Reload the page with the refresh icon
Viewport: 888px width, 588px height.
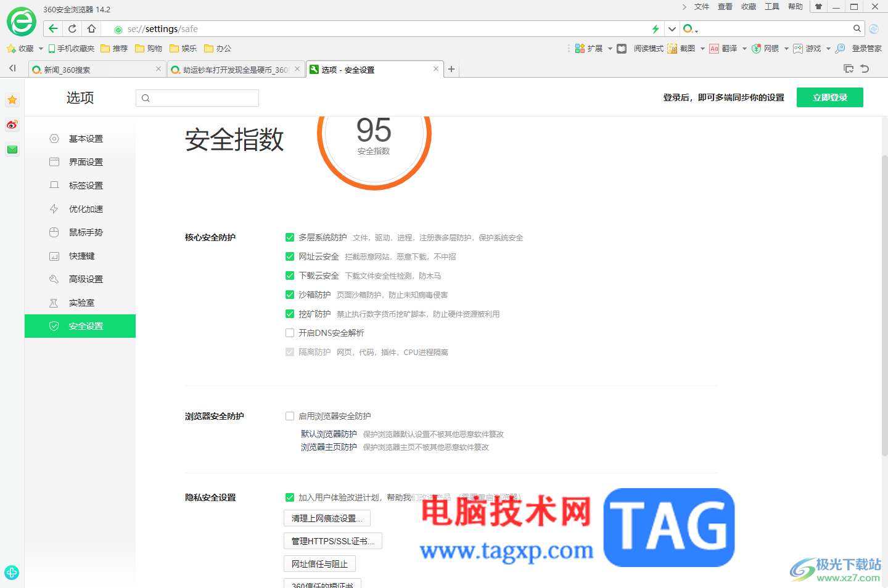coord(72,28)
